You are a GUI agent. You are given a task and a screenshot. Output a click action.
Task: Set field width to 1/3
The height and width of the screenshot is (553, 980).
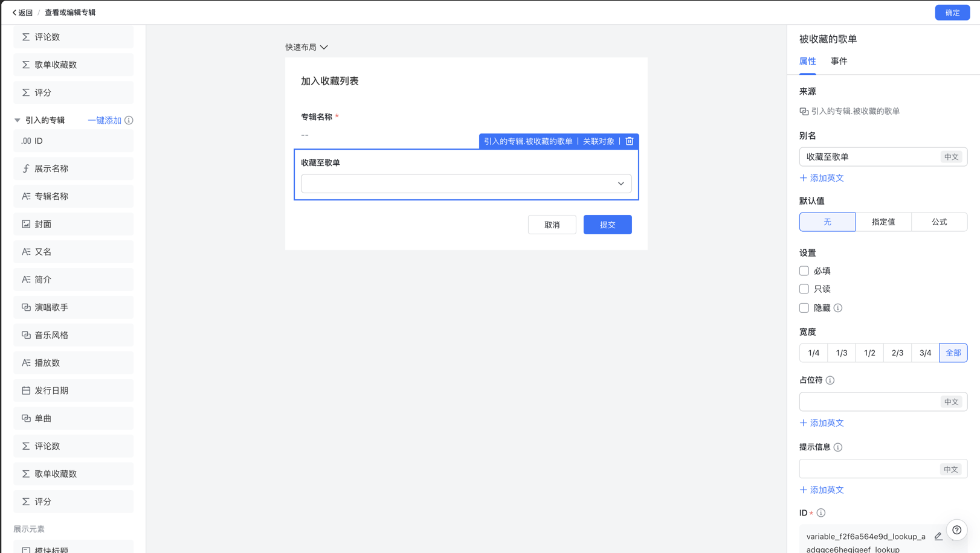(842, 353)
